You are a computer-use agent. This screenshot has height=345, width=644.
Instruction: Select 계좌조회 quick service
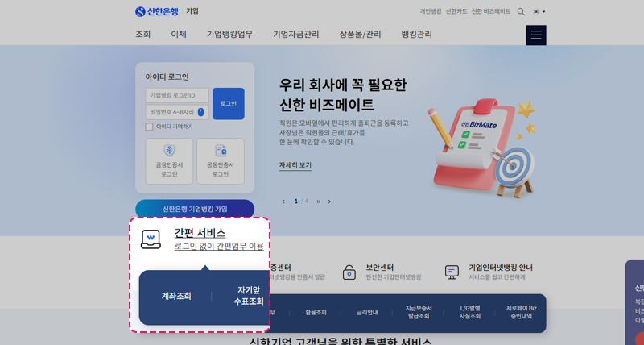click(176, 297)
